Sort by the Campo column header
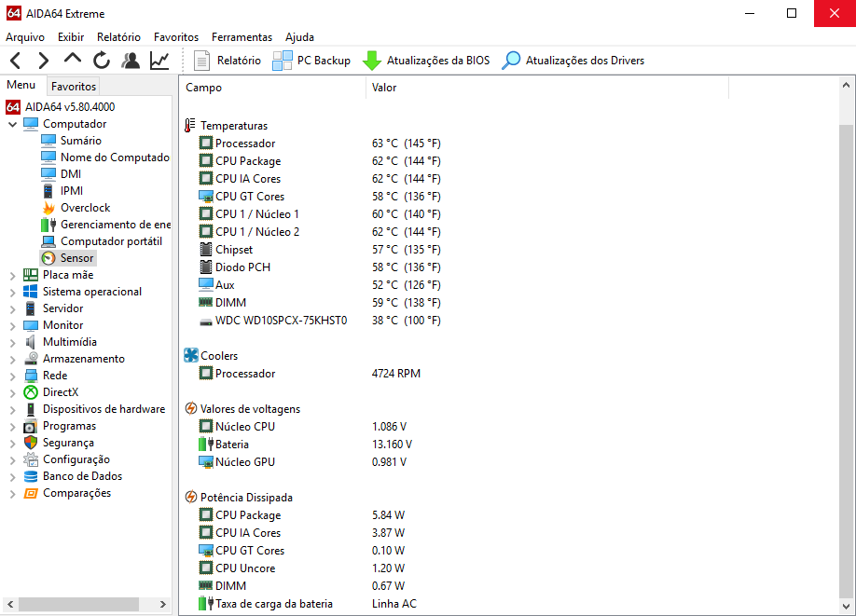This screenshot has width=856, height=616. [273, 88]
